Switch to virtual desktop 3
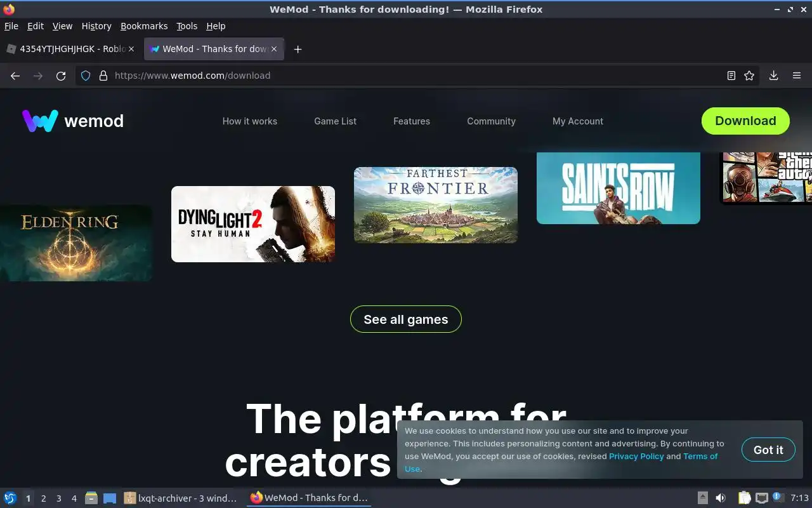The image size is (812, 508). tap(58, 498)
